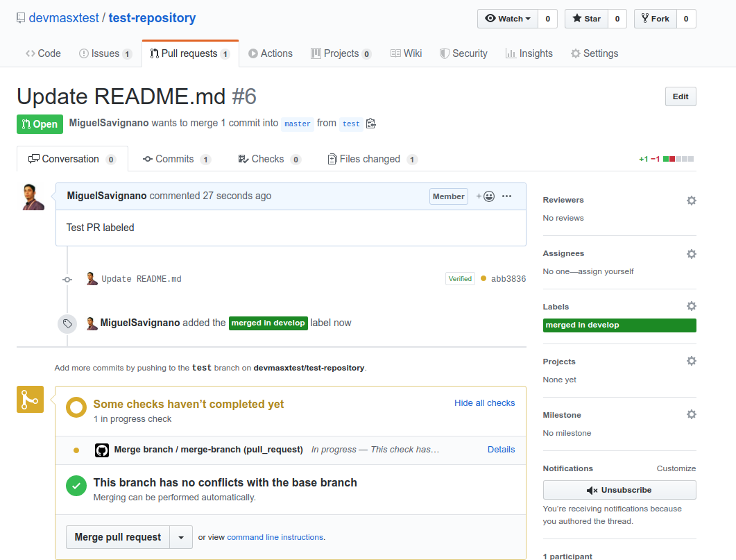Screen dimensions: 736x560
Task: Open the Watch dropdown
Action: point(507,19)
